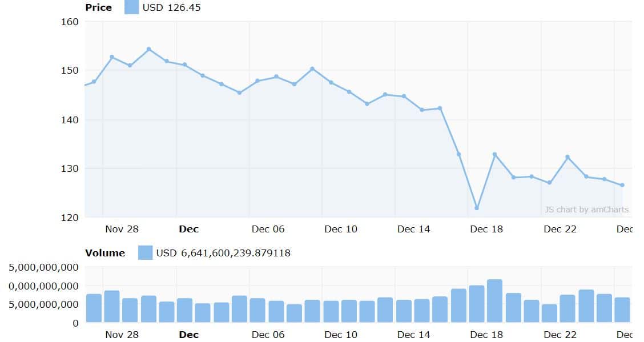Open the 'JS chart by amCharts' link

click(x=586, y=210)
